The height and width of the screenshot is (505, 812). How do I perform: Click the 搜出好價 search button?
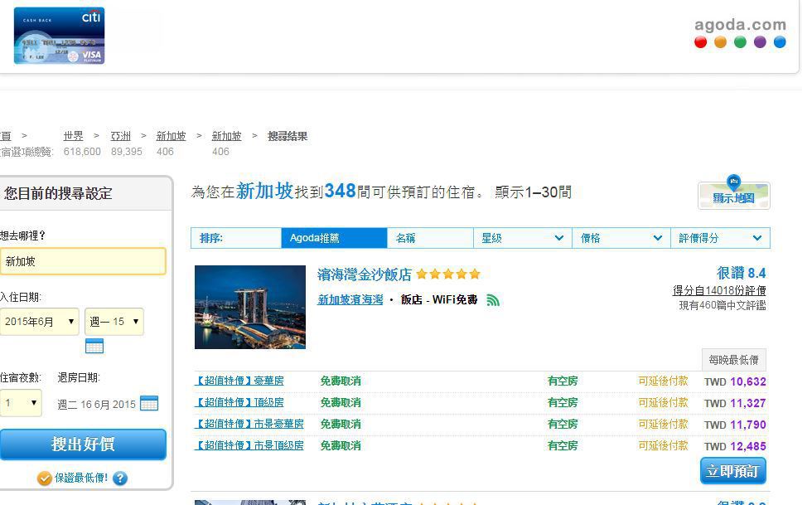click(83, 444)
